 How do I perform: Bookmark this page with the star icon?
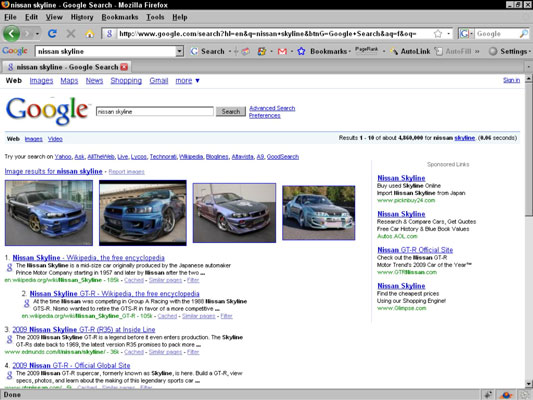tap(438, 34)
